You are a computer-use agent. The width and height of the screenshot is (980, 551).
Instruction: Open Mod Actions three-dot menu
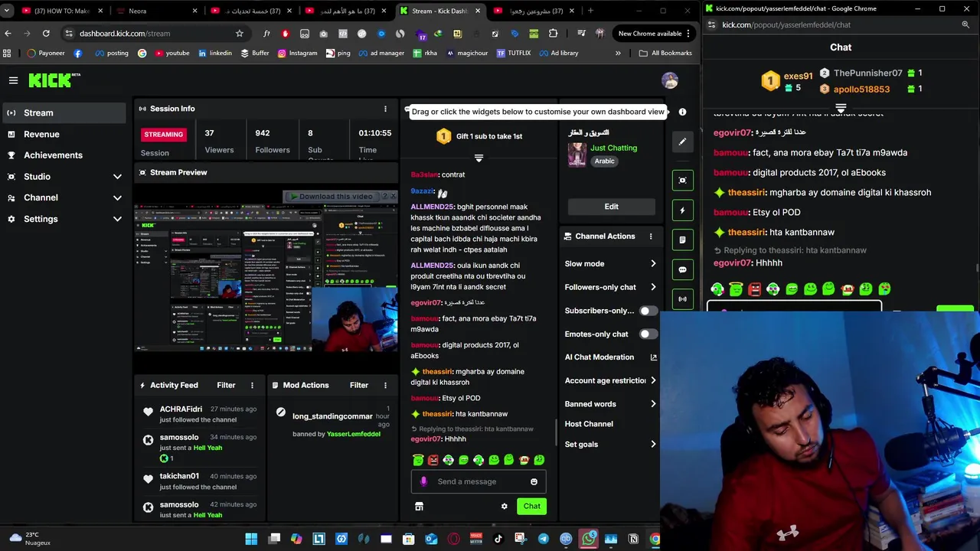pyautogui.click(x=385, y=385)
